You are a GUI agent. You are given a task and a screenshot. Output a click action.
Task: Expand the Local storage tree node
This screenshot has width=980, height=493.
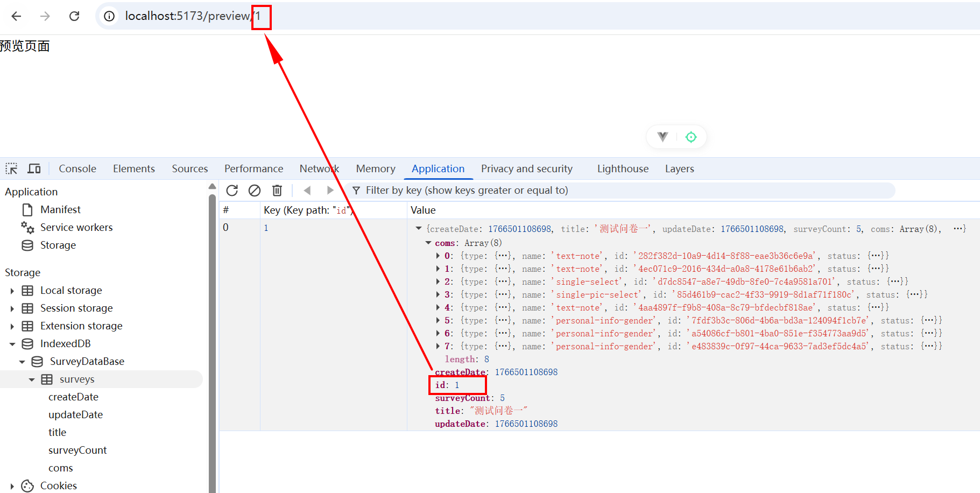pos(12,291)
